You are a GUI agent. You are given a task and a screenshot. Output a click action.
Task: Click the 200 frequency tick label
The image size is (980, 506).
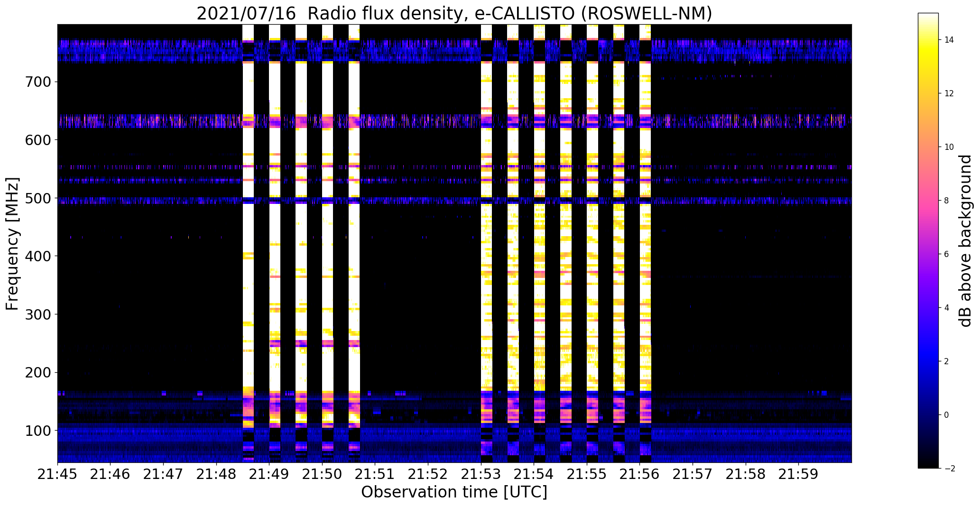pyautogui.click(x=37, y=373)
